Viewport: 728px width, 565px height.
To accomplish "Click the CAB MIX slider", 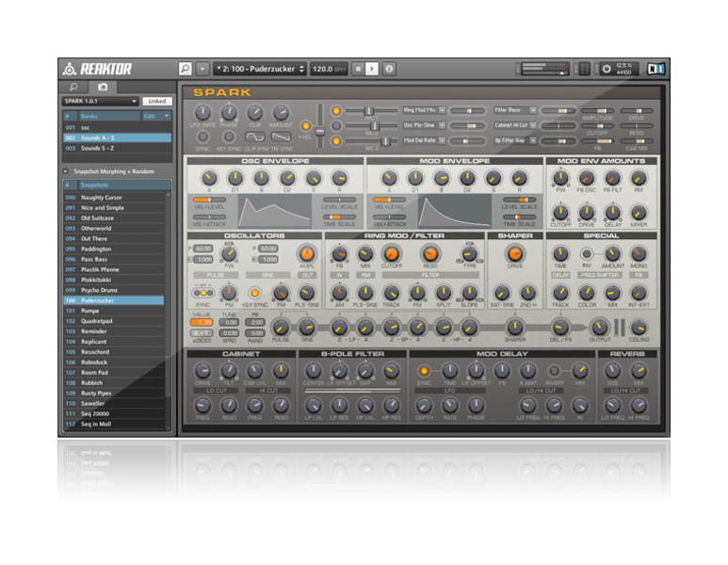I will [637, 141].
